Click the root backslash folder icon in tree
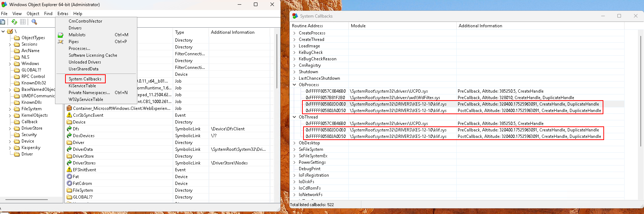This screenshot has width=644, height=214. pyautogui.click(x=10, y=31)
